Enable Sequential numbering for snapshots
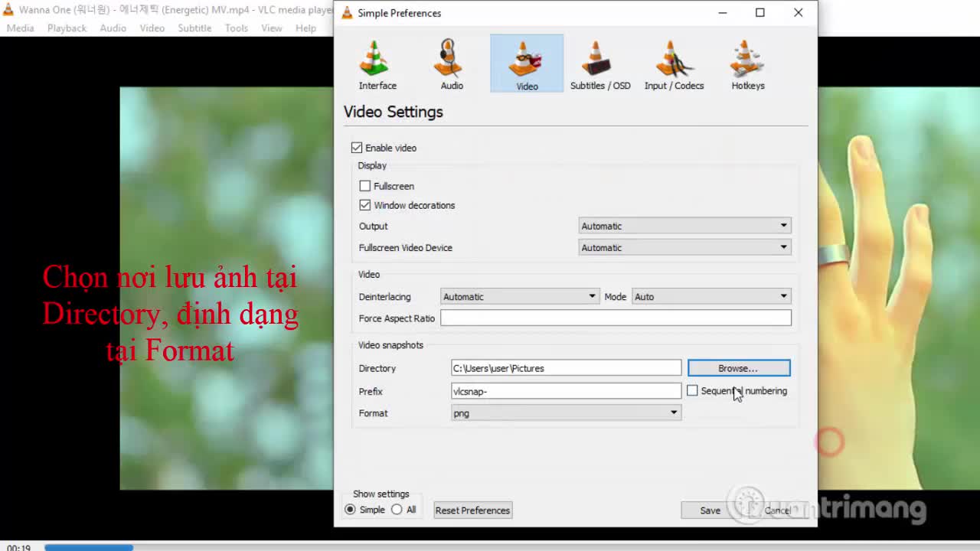 [692, 390]
